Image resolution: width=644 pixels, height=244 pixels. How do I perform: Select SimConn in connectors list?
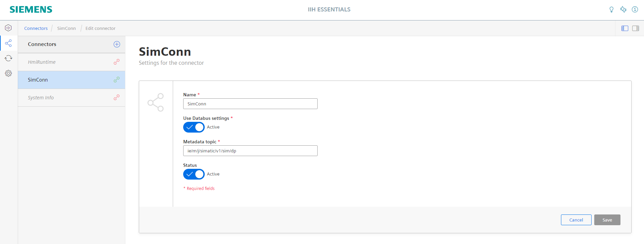(x=72, y=80)
